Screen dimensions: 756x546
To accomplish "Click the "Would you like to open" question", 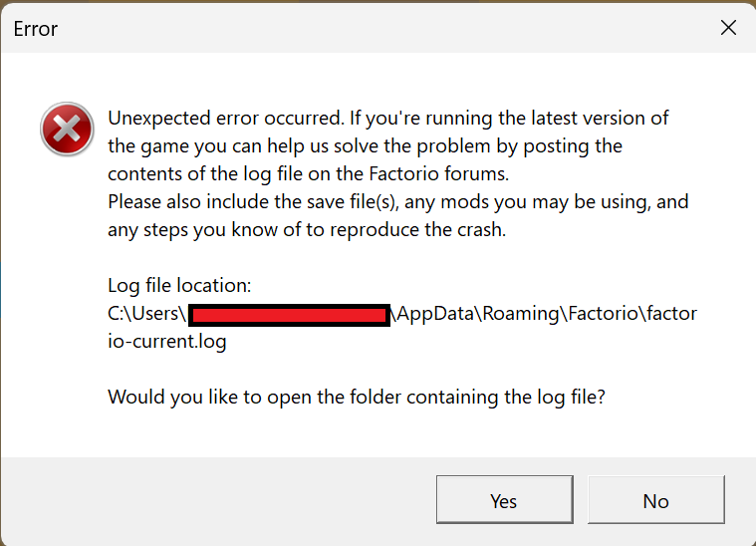I will click(x=357, y=397).
